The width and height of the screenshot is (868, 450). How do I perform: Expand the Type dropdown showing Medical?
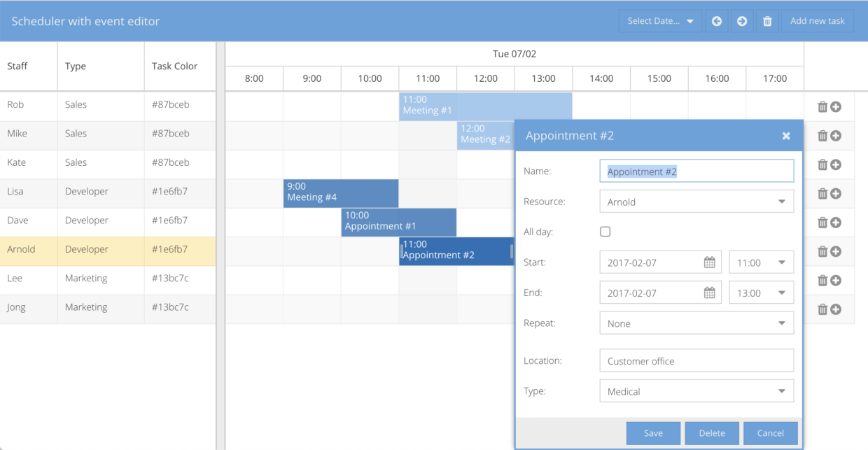point(783,391)
